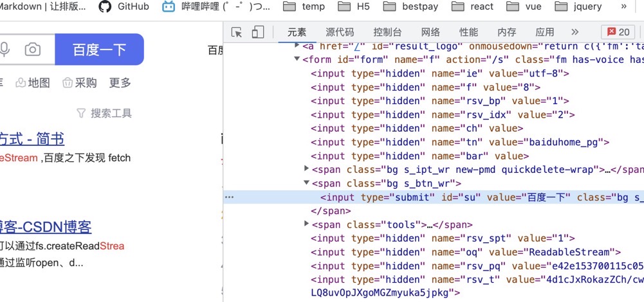644x302 pixels.
Task: Click the 'has-voice' class value in the form tag
Action: [598, 60]
